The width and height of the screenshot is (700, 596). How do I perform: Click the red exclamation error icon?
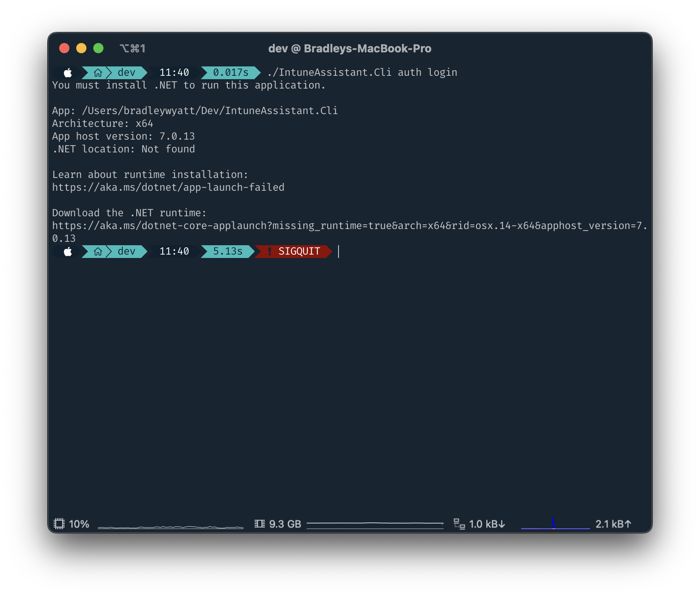coord(270,252)
